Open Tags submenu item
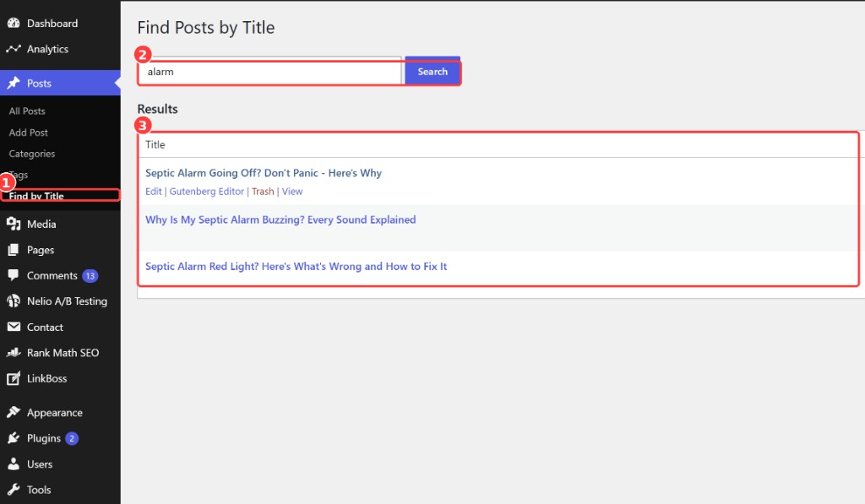The width and height of the screenshot is (865, 504). point(19,175)
